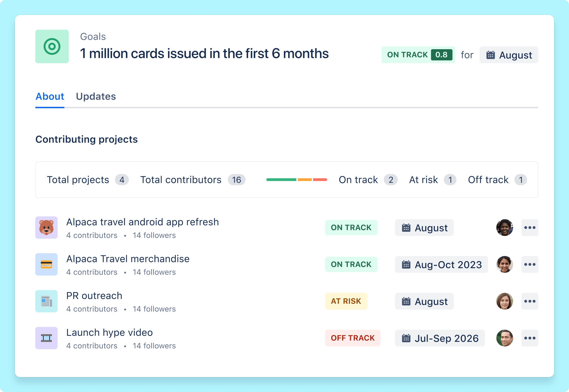Click the tri-color project status progress bar
Screen dimensions: 569x392
pyautogui.click(x=297, y=180)
